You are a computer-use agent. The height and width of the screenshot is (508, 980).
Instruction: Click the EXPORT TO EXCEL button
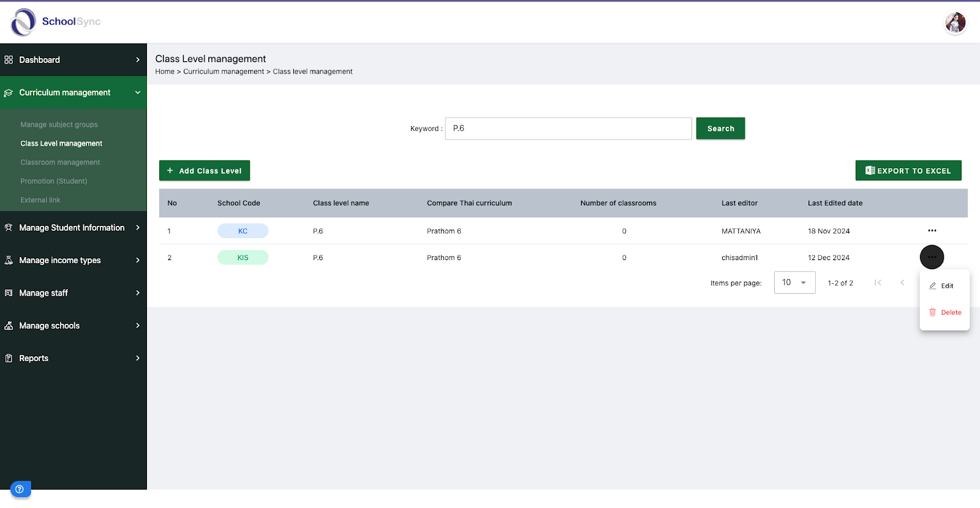(x=908, y=171)
